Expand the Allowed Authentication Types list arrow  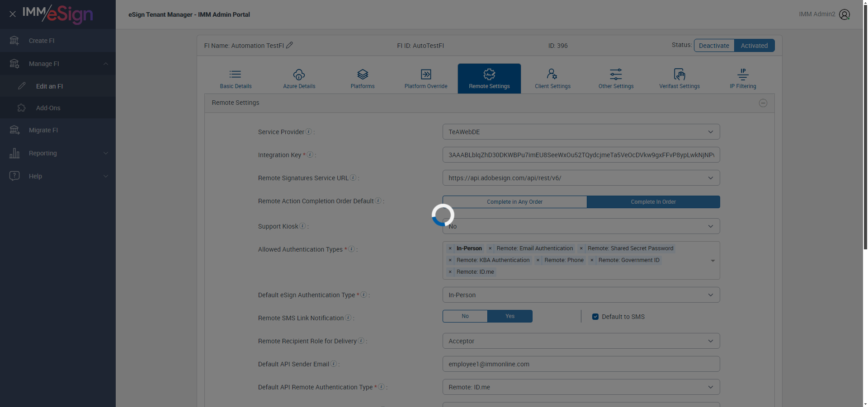[712, 261]
